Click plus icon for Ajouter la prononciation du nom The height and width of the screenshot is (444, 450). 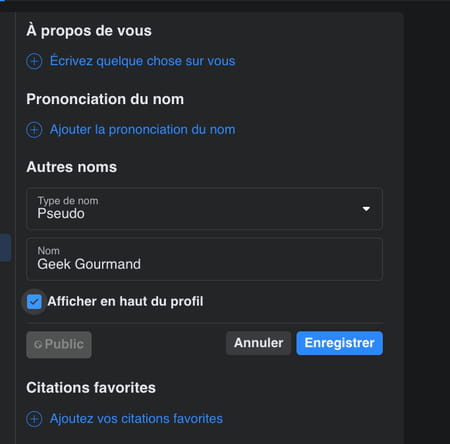click(x=34, y=130)
